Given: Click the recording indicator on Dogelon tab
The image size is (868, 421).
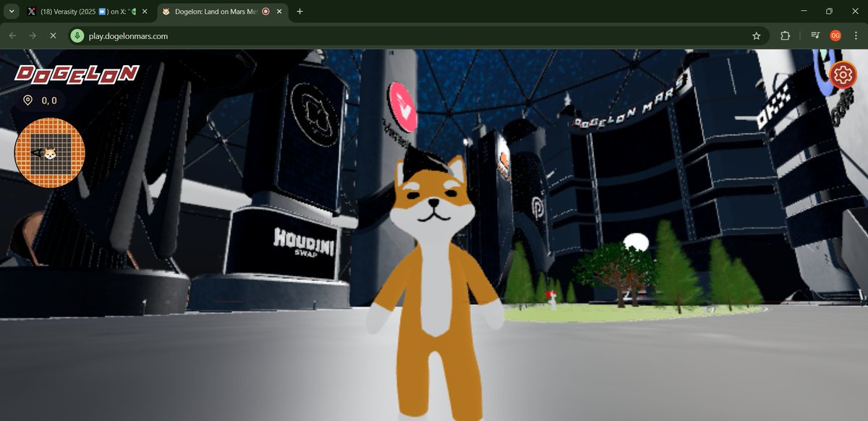Looking at the screenshot, I should coord(265,12).
